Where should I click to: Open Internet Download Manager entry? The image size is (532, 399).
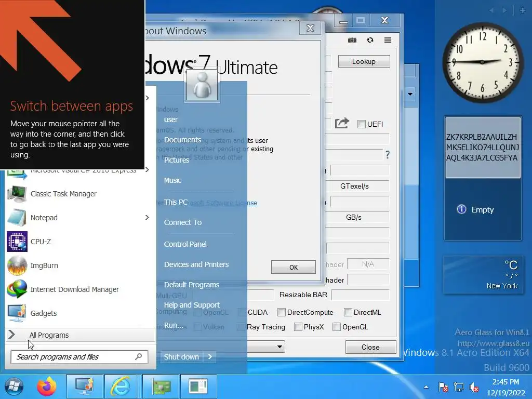(x=74, y=289)
